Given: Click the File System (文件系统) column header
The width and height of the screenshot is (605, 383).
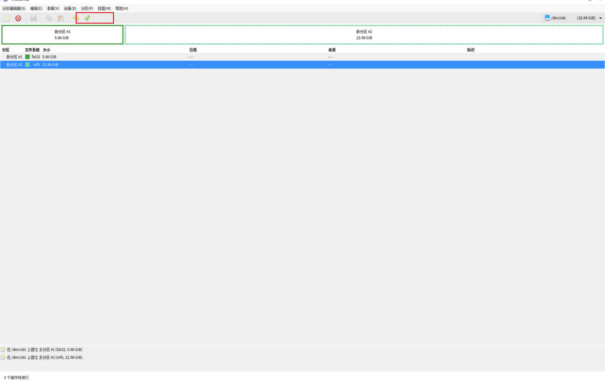Looking at the screenshot, I should tap(32, 50).
